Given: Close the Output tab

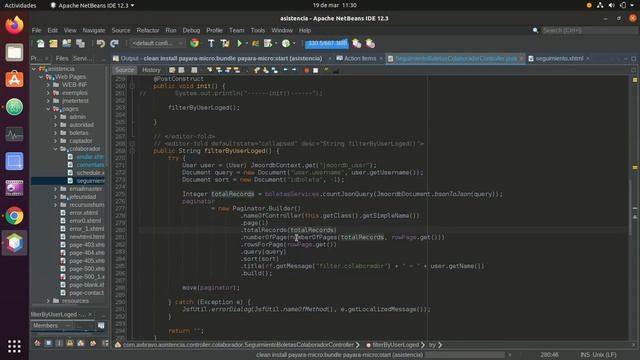Looking at the screenshot, I should pos(329,58).
